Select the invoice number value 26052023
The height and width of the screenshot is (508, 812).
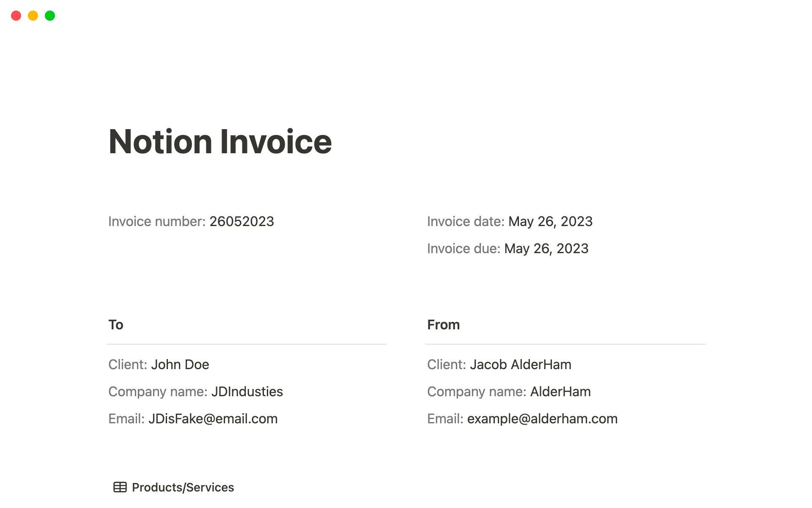[x=241, y=221]
